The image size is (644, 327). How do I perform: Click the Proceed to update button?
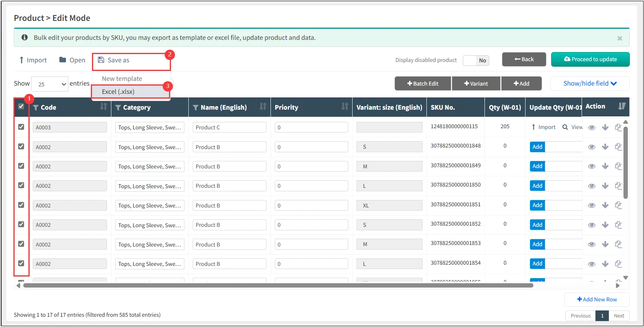click(590, 59)
